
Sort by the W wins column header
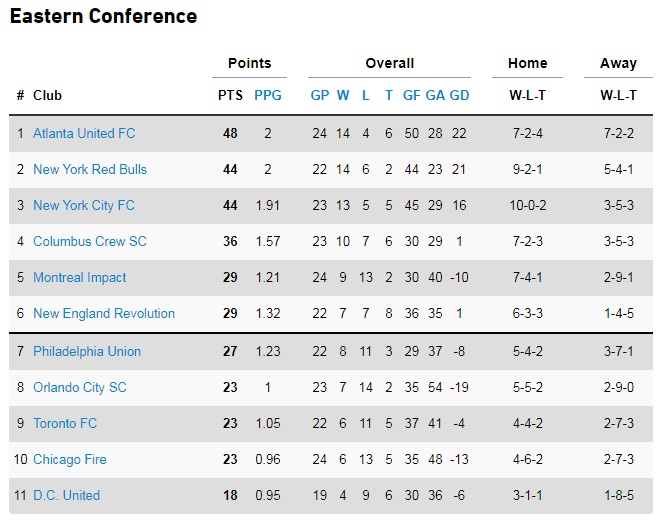(x=343, y=95)
